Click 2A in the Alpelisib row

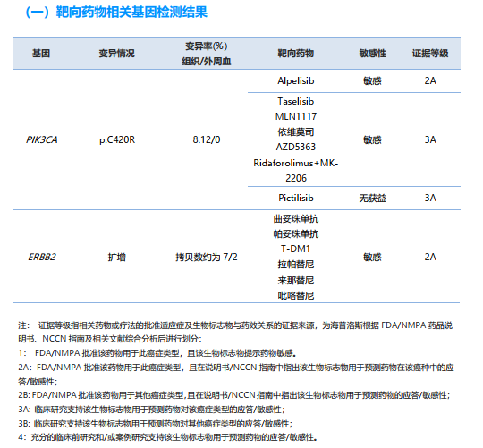pos(430,81)
